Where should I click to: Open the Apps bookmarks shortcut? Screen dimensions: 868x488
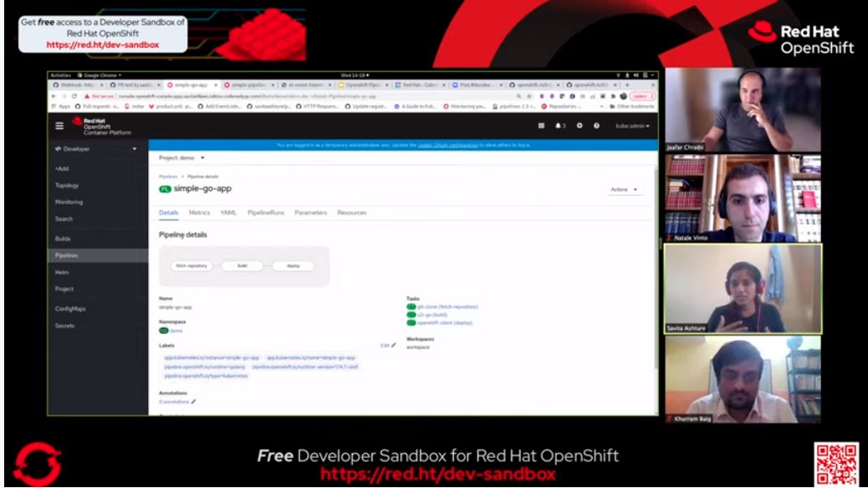[61, 106]
